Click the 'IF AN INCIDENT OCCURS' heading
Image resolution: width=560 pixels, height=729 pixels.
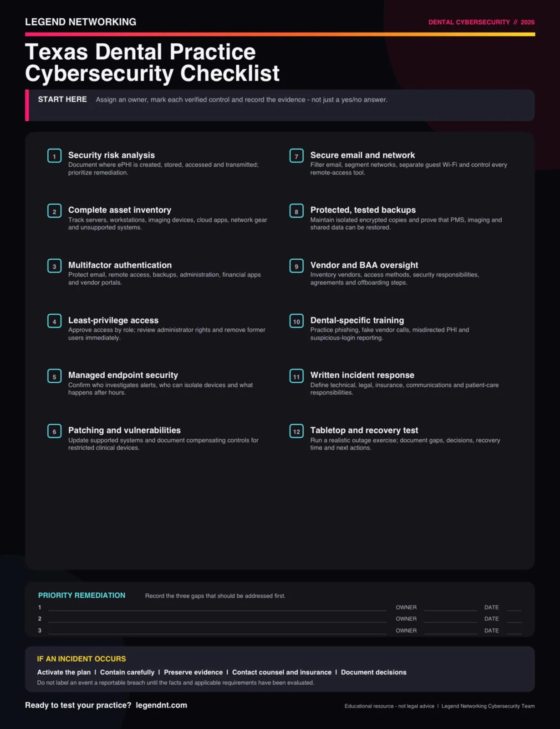[81, 659]
